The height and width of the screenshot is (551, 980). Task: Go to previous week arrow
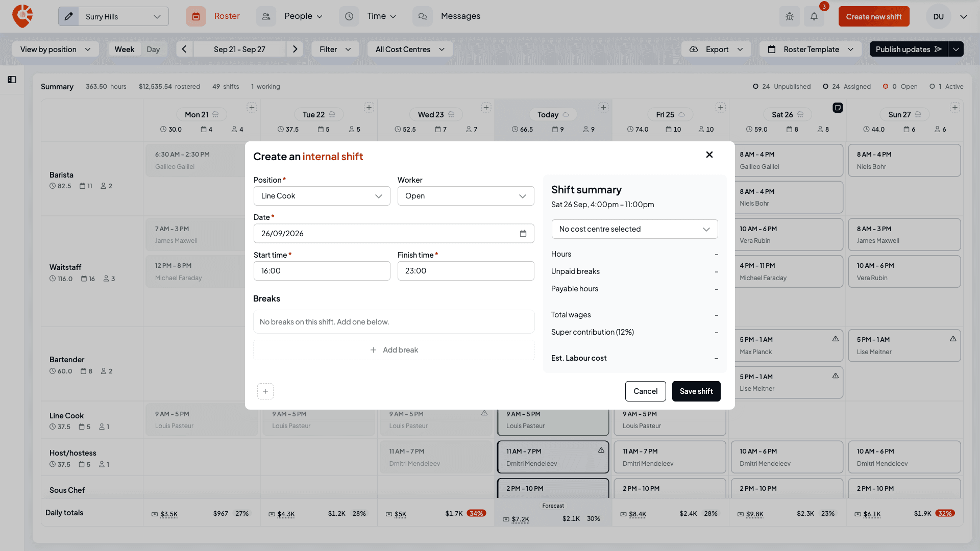point(184,49)
